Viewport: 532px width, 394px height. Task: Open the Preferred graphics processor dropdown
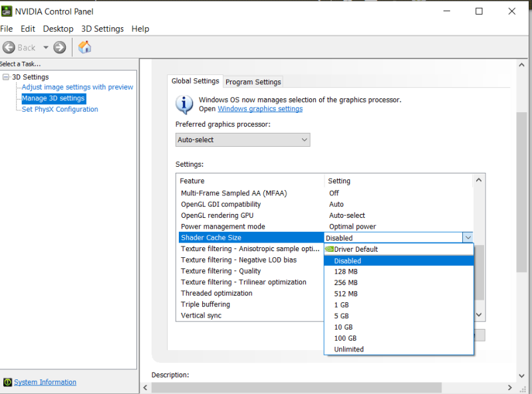click(x=243, y=140)
